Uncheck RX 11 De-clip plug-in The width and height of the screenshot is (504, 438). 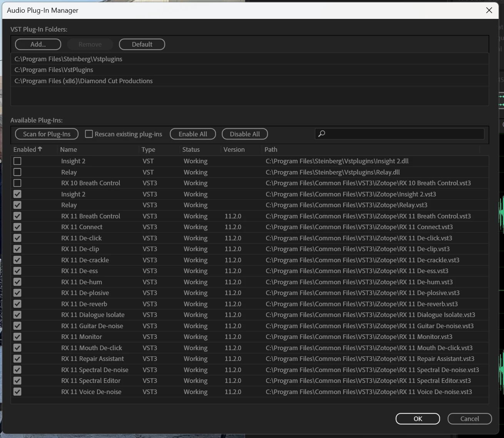(x=17, y=249)
